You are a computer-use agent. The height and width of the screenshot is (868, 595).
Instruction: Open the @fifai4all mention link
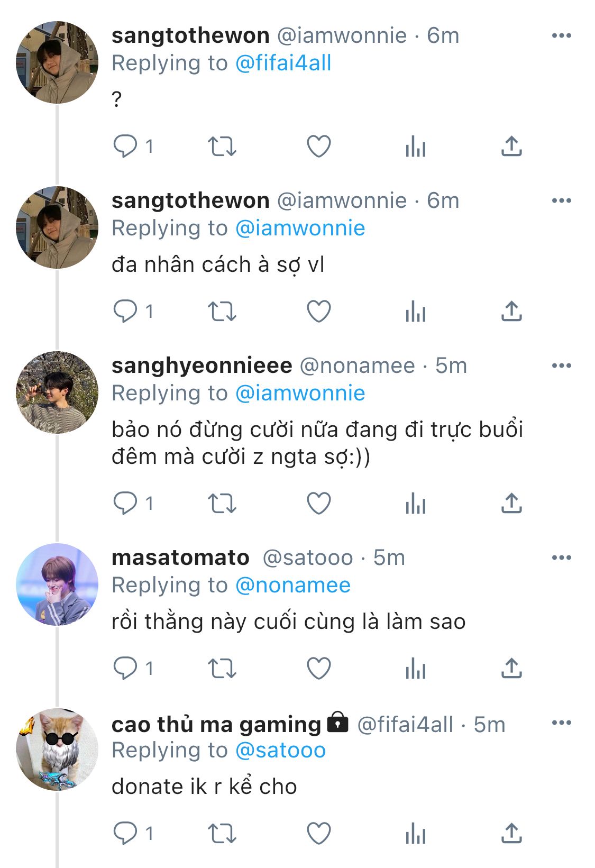(283, 63)
